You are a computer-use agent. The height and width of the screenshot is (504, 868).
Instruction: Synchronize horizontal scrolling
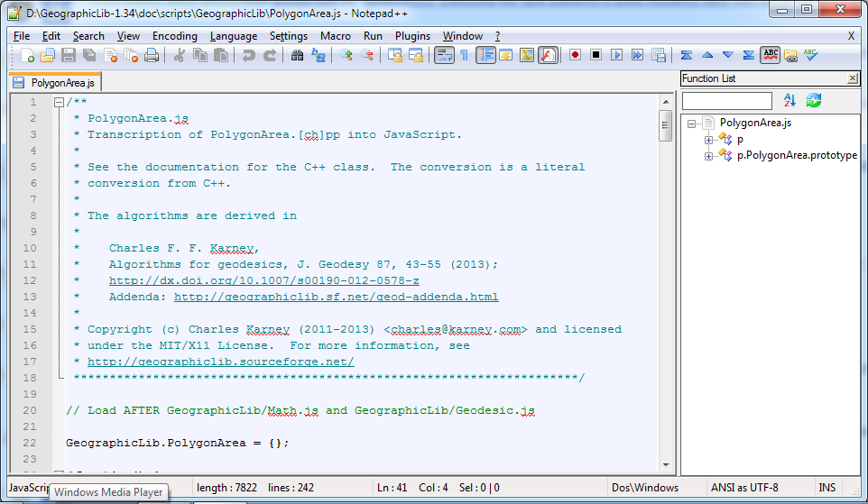(416, 55)
